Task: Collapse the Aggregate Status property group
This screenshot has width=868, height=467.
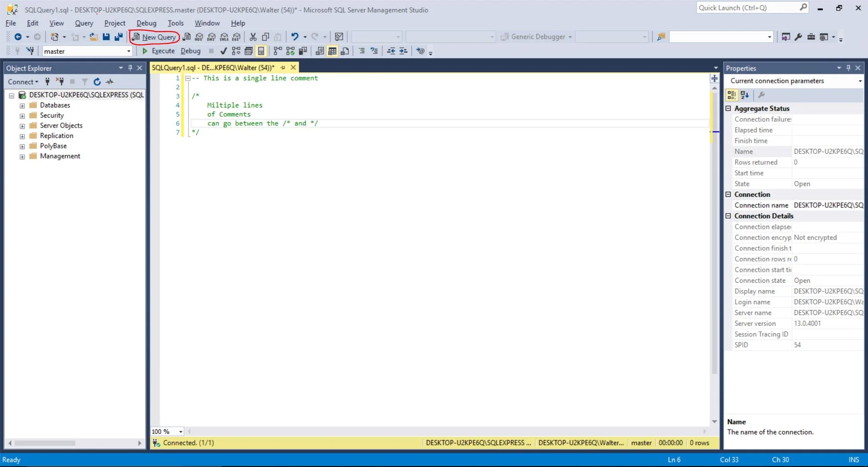Action: 728,109
